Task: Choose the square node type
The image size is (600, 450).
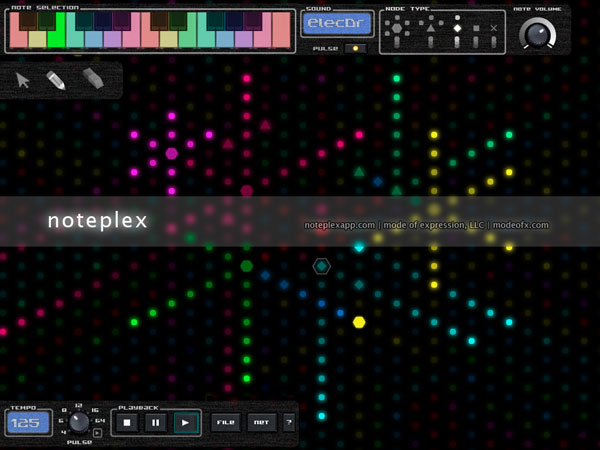Action: coord(476,28)
